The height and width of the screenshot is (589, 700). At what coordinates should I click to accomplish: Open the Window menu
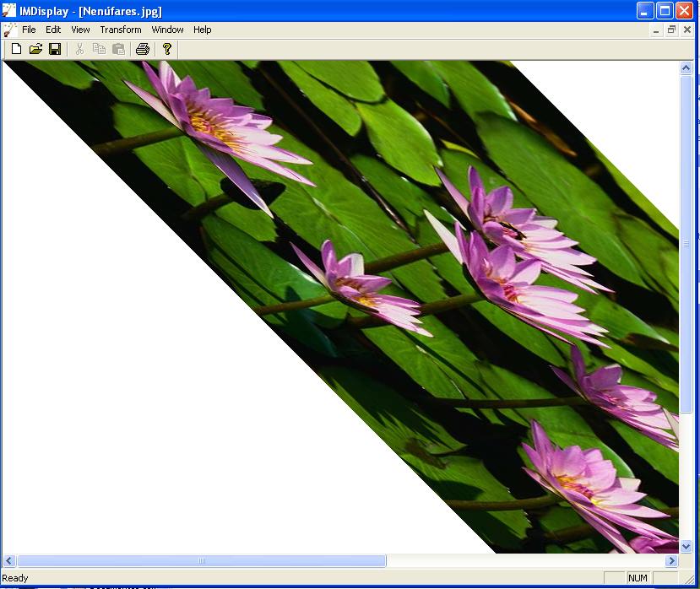point(167,30)
